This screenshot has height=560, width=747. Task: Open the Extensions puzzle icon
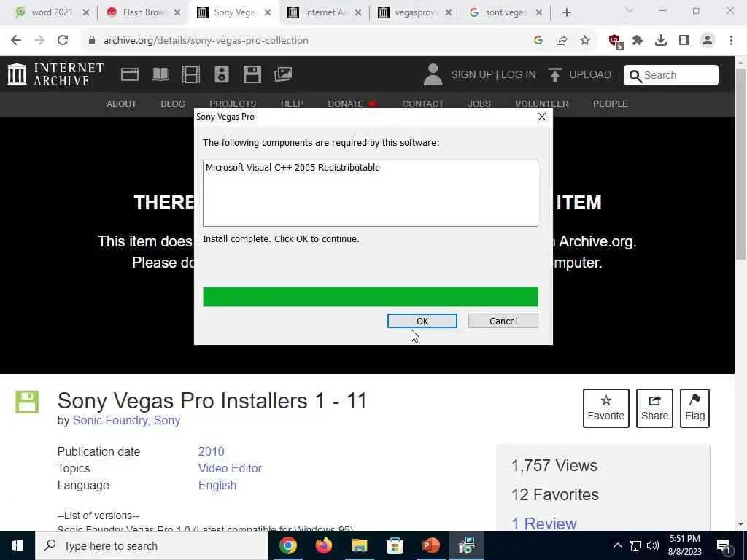pos(638,41)
